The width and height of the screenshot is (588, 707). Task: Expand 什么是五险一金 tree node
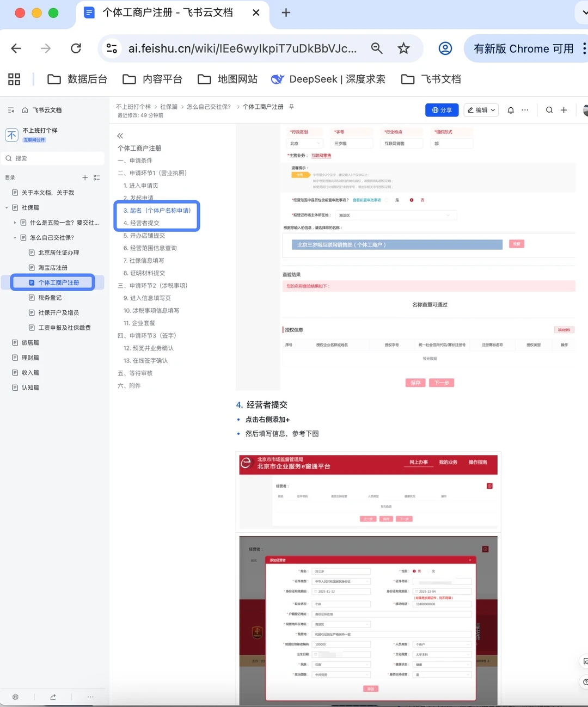click(15, 223)
